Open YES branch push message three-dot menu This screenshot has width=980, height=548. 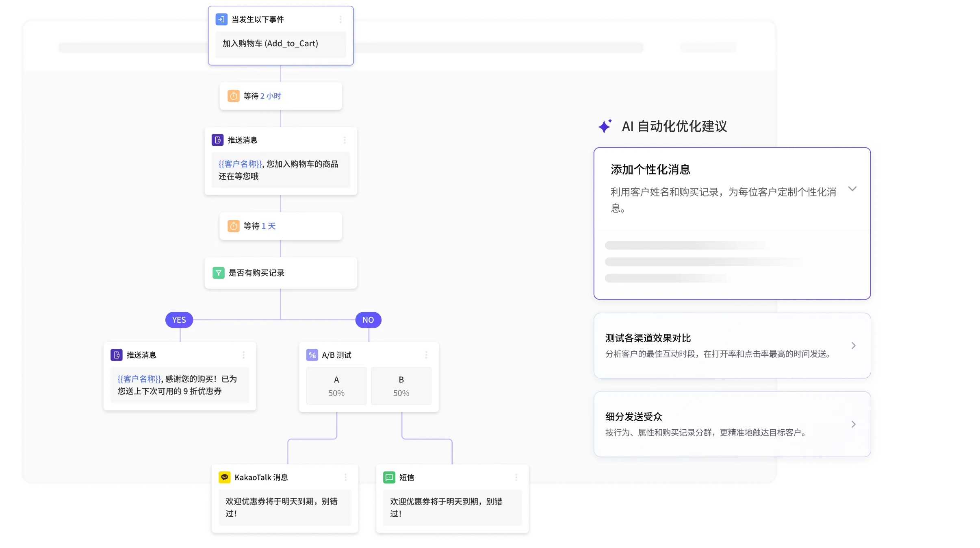click(243, 355)
